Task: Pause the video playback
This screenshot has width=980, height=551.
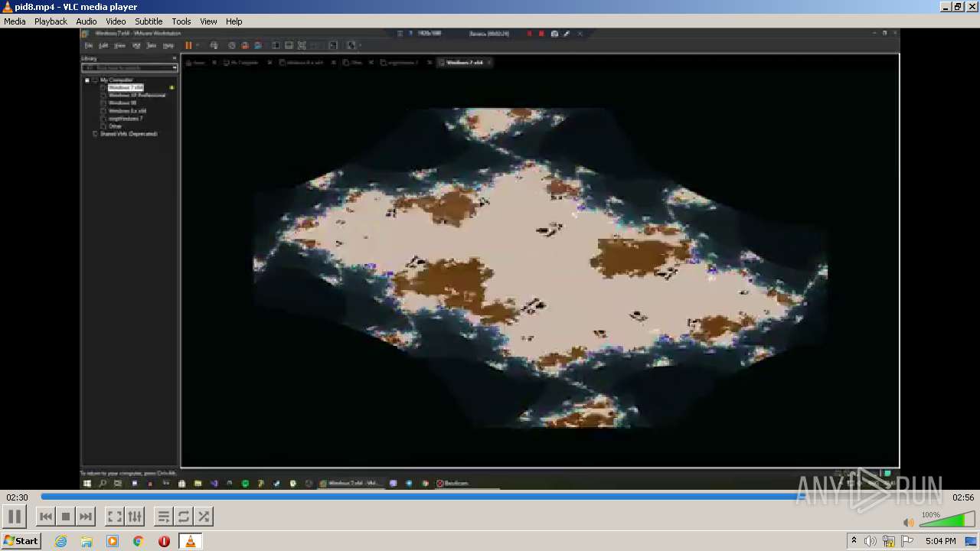Action: pyautogui.click(x=15, y=517)
